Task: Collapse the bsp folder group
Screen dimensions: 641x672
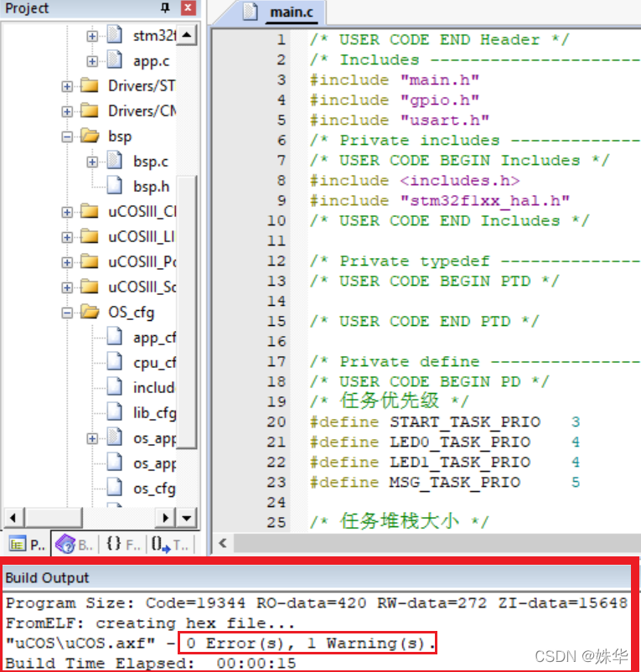Action: [x=67, y=137]
